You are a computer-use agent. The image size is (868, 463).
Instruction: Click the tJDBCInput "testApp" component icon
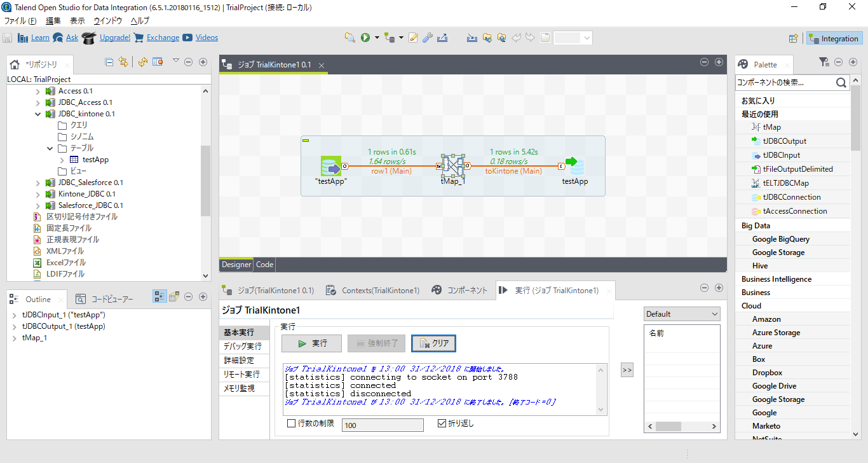[x=330, y=166]
